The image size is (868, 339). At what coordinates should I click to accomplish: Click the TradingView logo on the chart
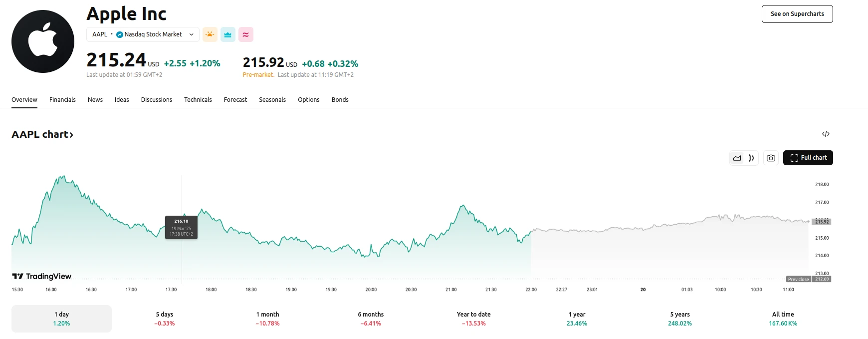(x=42, y=276)
